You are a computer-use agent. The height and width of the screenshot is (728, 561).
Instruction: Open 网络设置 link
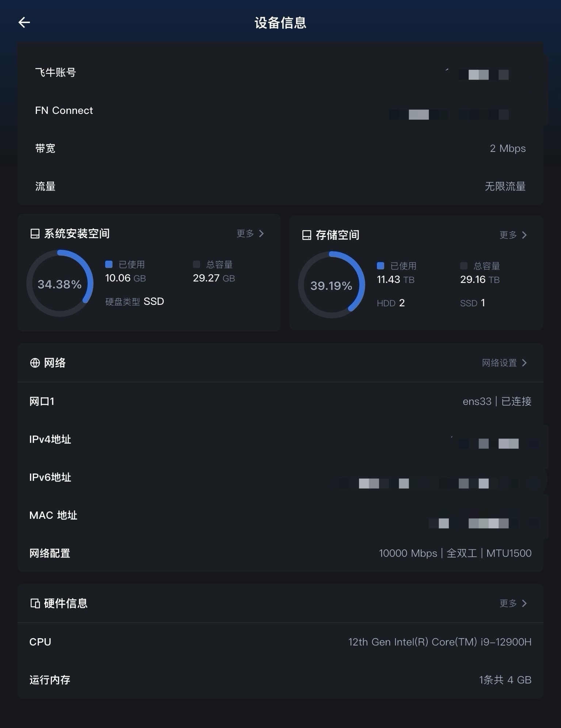(504, 363)
